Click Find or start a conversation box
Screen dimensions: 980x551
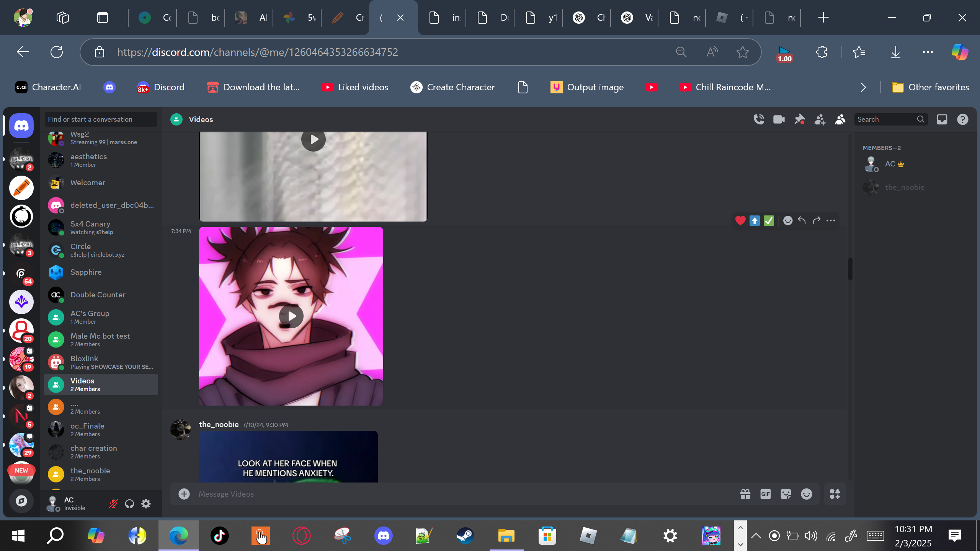pos(101,119)
